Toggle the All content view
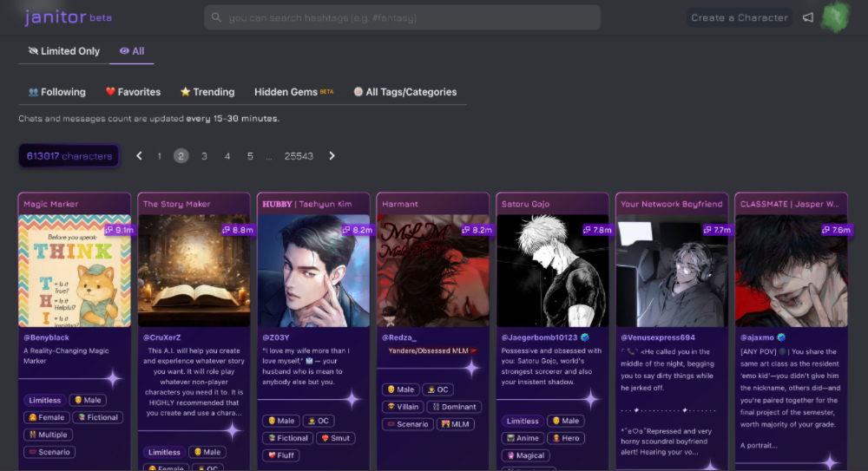868x471 pixels. (x=132, y=51)
